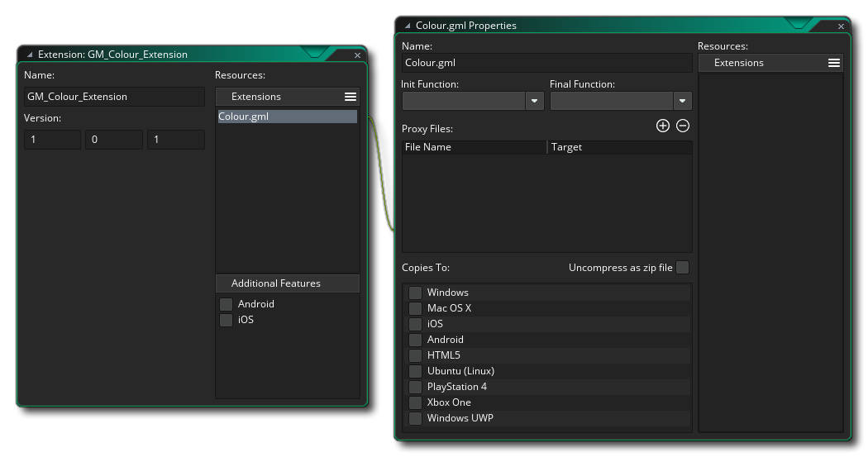The width and height of the screenshot is (868, 457).
Task: Close the Extension: GM_Colour_Extension window
Action: point(357,55)
